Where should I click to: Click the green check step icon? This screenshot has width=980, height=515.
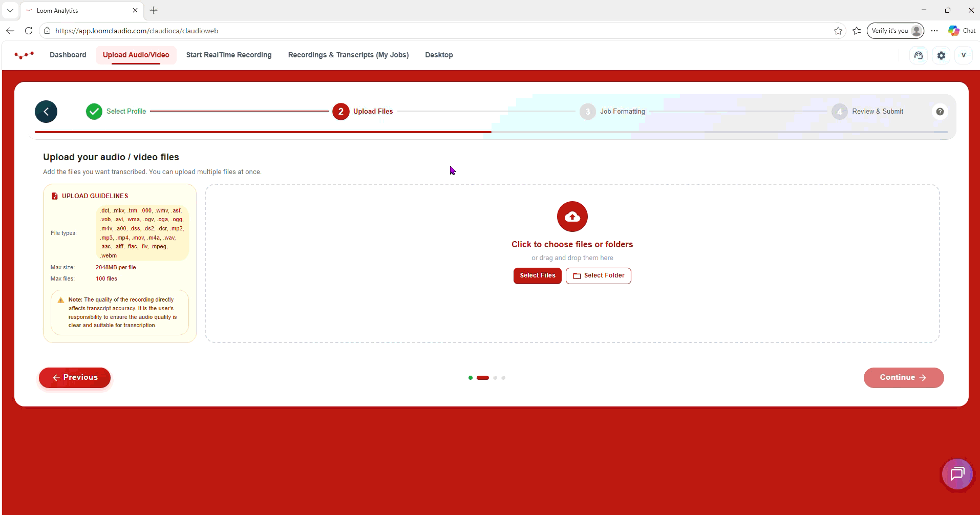point(94,112)
